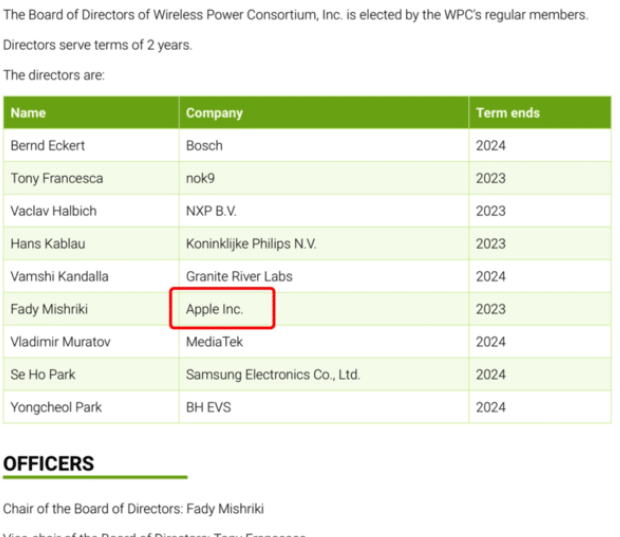Click the Board of Directors intro sentence

click(x=296, y=15)
